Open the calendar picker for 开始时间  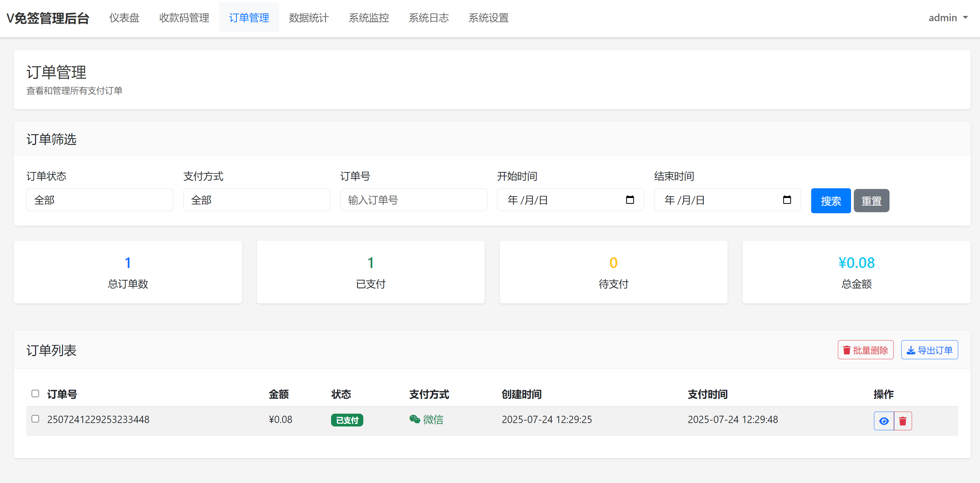[x=630, y=200]
